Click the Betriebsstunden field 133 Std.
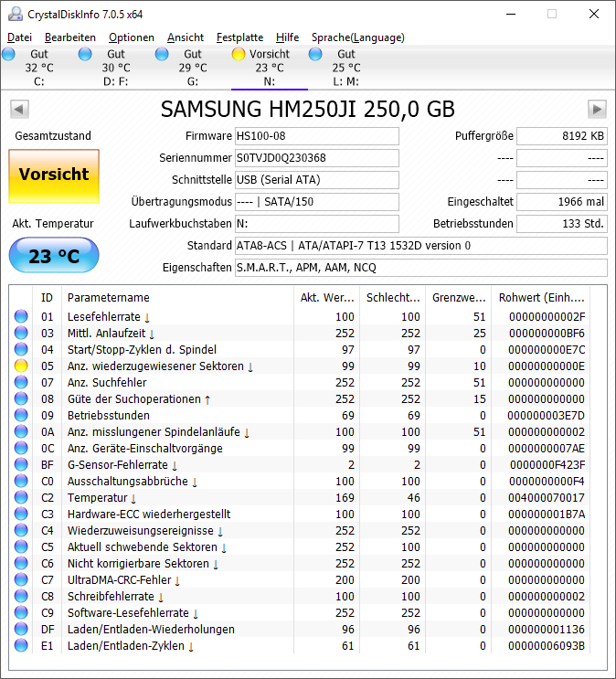This screenshot has width=616, height=679. click(x=562, y=224)
